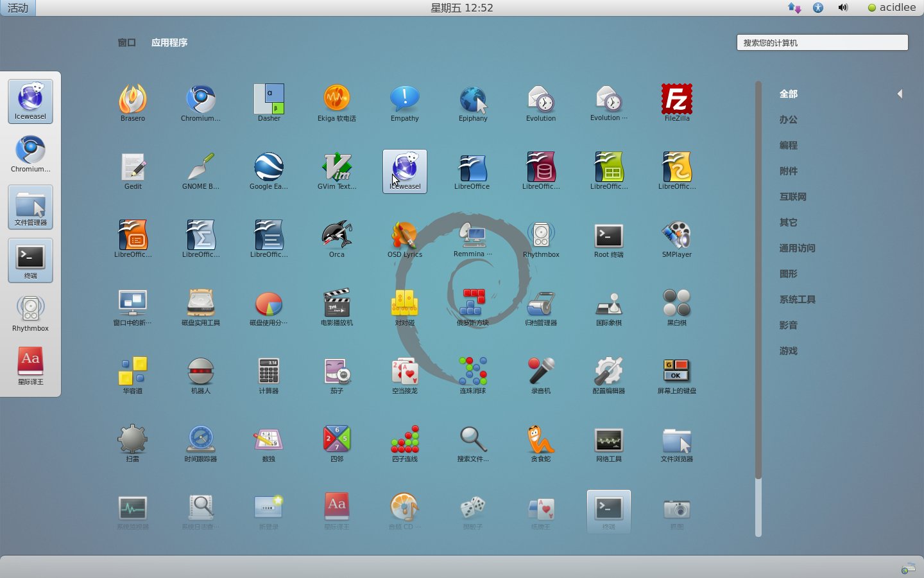Launch Google Earth from the grid
The width and height of the screenshot is (924, 578).
click(x=269, y=171)
